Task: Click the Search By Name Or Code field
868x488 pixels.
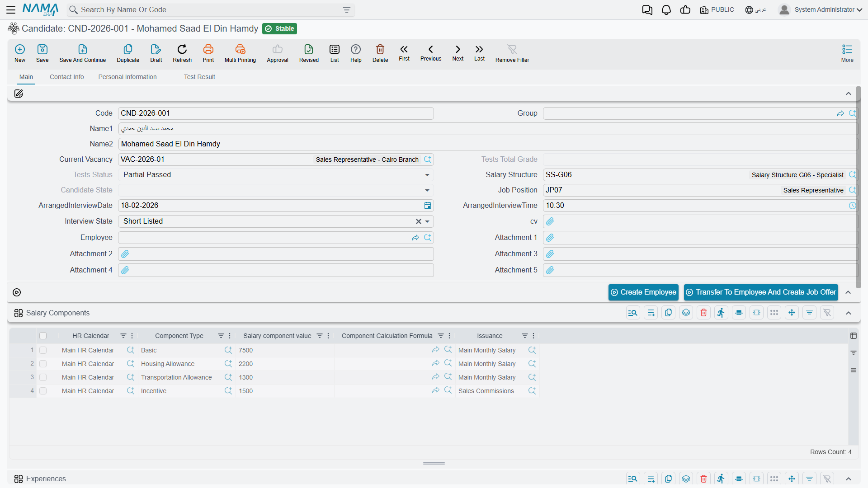Action: coord(211,9)
